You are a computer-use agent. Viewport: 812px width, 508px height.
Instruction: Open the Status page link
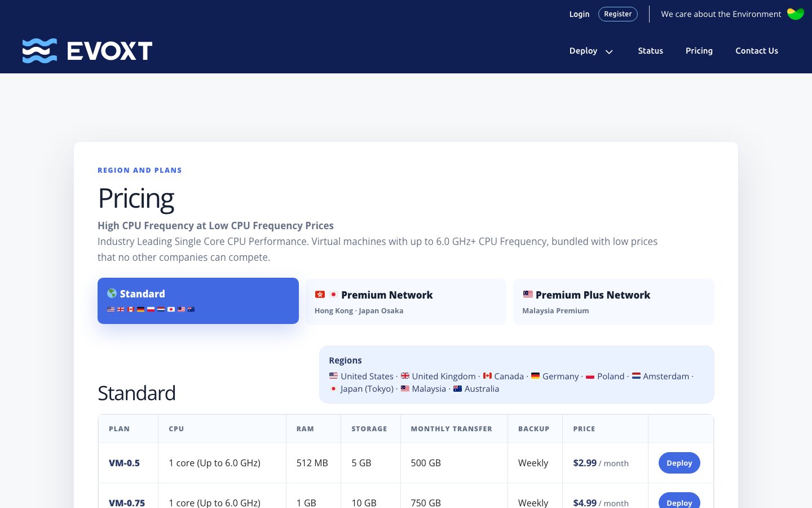[x=650, y=51]
